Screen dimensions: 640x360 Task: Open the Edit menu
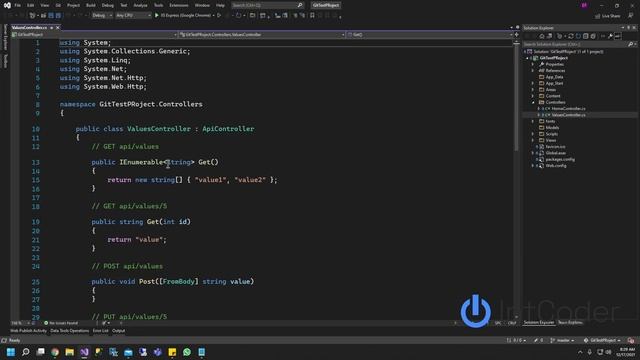pos(31,5)
